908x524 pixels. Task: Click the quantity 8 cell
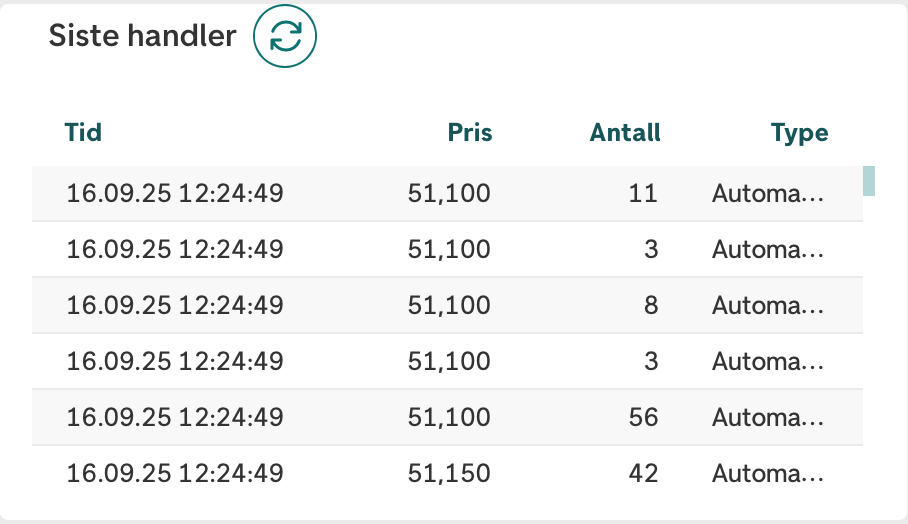[651, 305]
